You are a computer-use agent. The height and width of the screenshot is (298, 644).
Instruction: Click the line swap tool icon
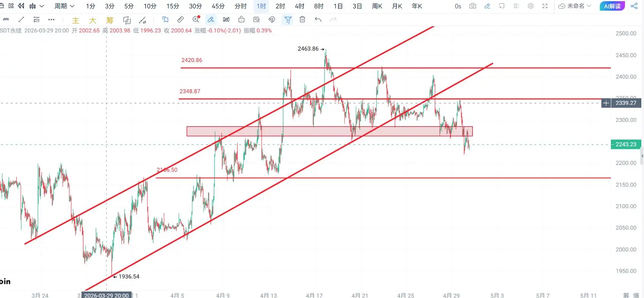tap(142, 20)
